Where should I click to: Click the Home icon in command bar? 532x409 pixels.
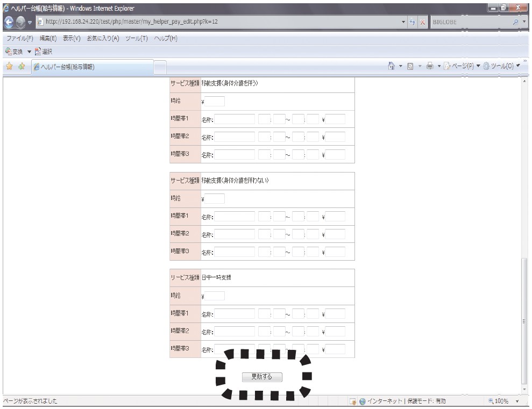coord(391,66)
